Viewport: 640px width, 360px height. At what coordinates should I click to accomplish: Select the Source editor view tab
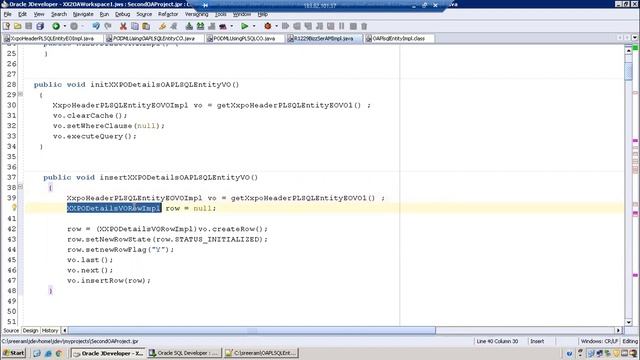coord(11,330)
